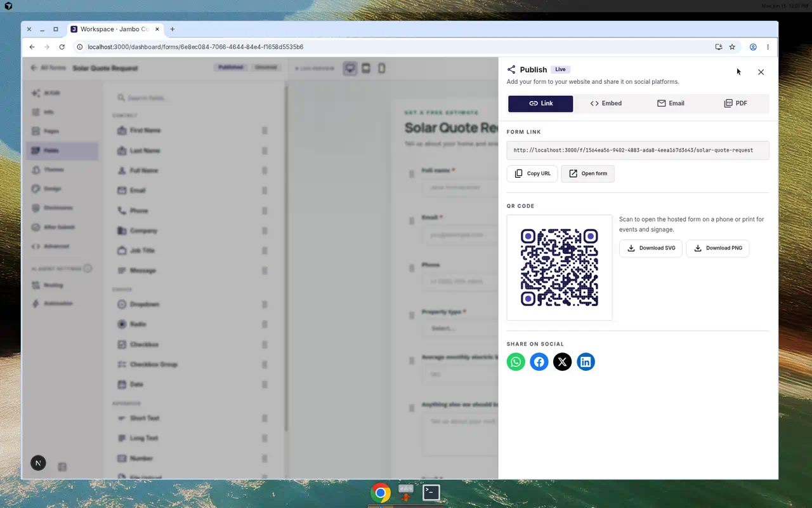Click the browser address bar URL
Image resolution: width=812 pixels, height=508 pixels.
pos(195,47)
